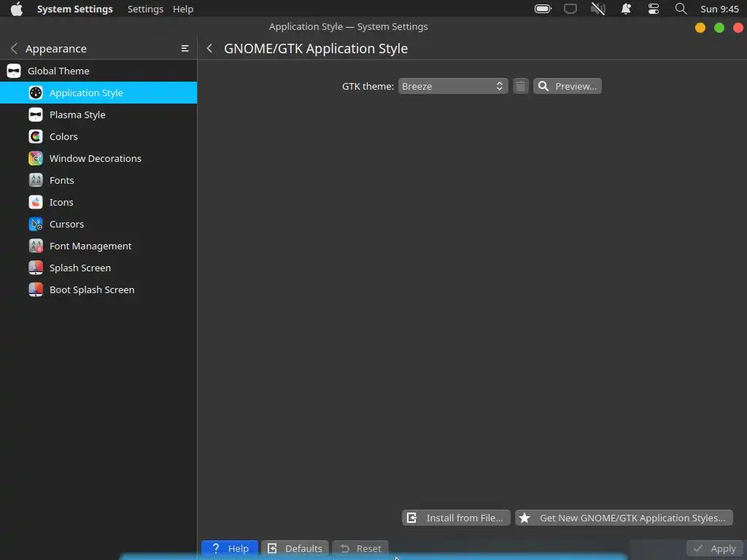This screenshot has height=560, width=747.
Task: Click the Icons settings icon
Action: click(x=36, y=203)
